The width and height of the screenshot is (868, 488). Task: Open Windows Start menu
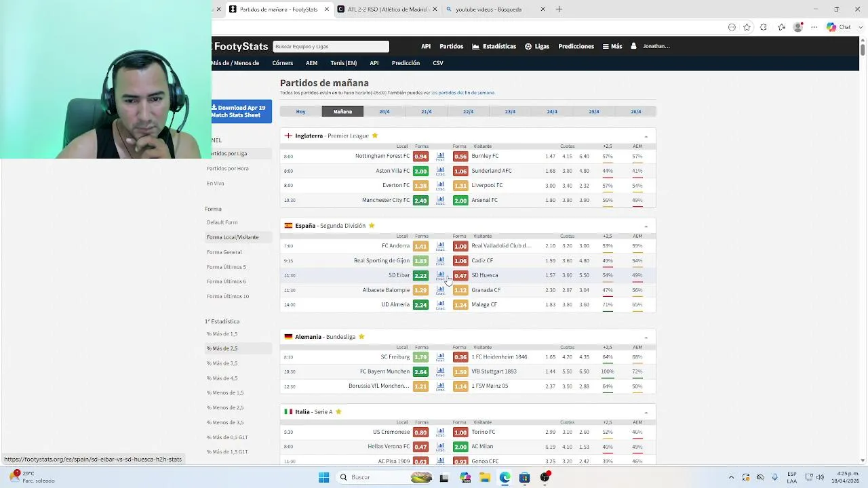[x=323, y=477]
